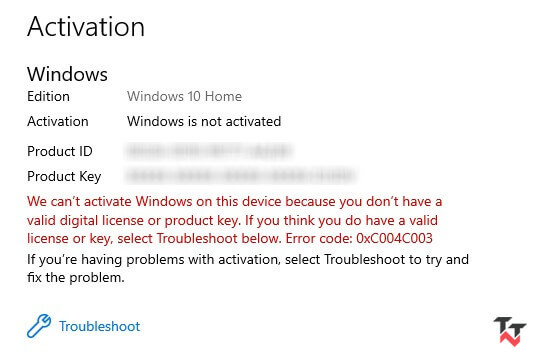Select the Activation page heading
Image resolution: width=540 pixels, height=360 pixels.
tap(86, 27)
